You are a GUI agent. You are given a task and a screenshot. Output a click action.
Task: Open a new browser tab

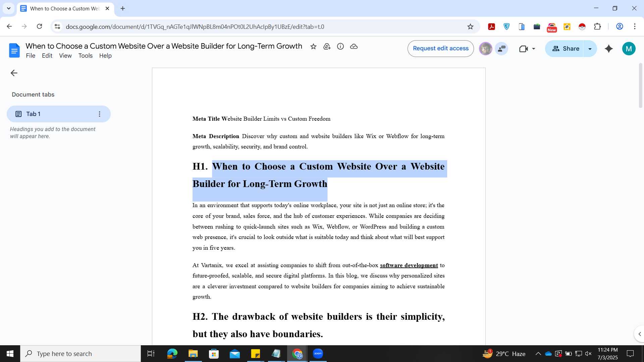123,8
